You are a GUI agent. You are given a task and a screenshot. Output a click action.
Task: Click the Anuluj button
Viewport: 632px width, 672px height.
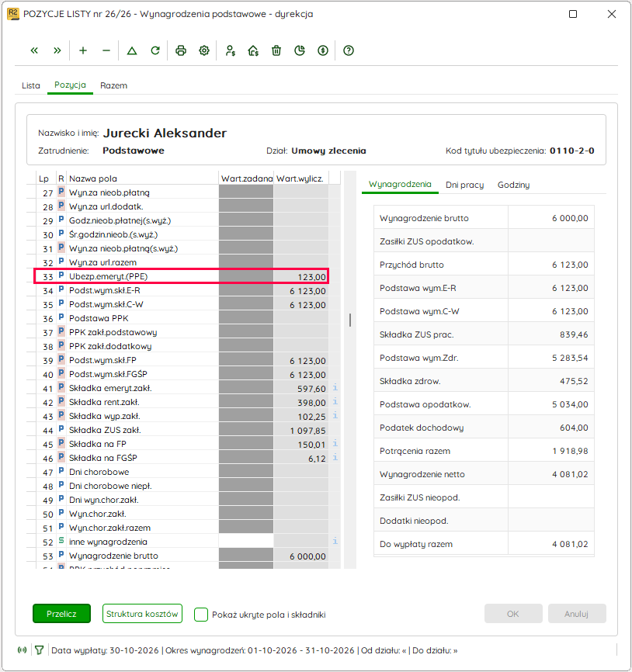pos(577,614)
